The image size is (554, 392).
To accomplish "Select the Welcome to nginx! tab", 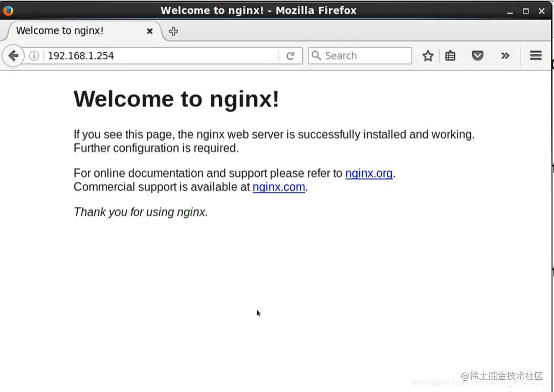I will 83,31.
